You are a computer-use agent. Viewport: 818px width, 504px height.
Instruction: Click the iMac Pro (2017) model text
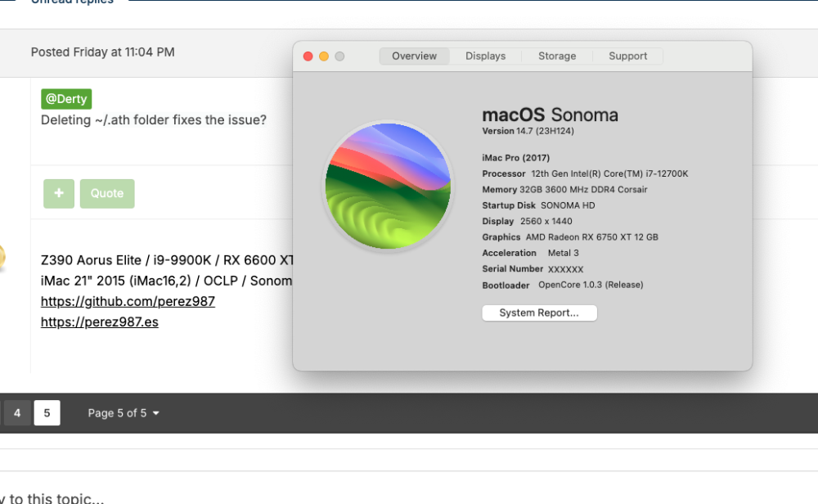[x=516, y=158]
